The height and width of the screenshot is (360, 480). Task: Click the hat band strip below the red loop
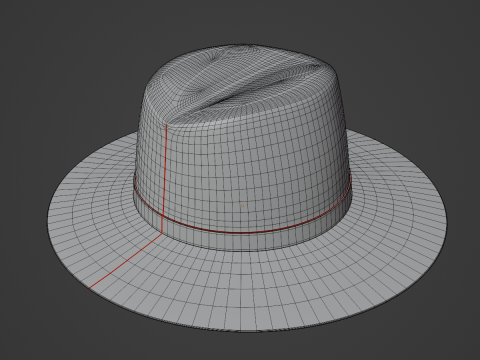[242, 241]
